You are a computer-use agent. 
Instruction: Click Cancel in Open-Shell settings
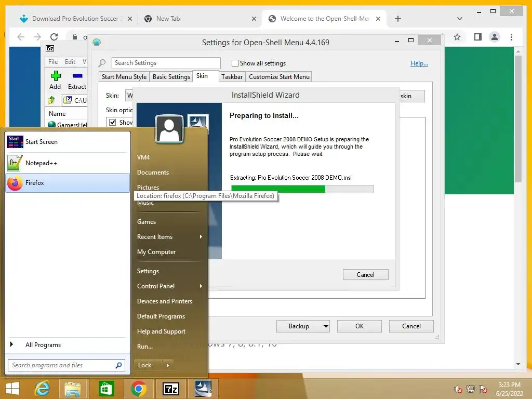coord(411,326)
